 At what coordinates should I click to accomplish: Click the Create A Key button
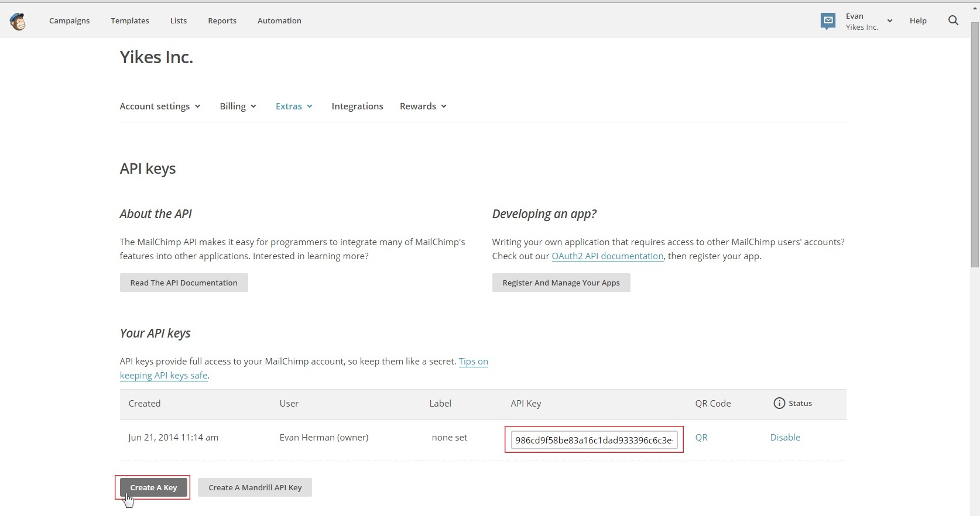pos(153,487)
